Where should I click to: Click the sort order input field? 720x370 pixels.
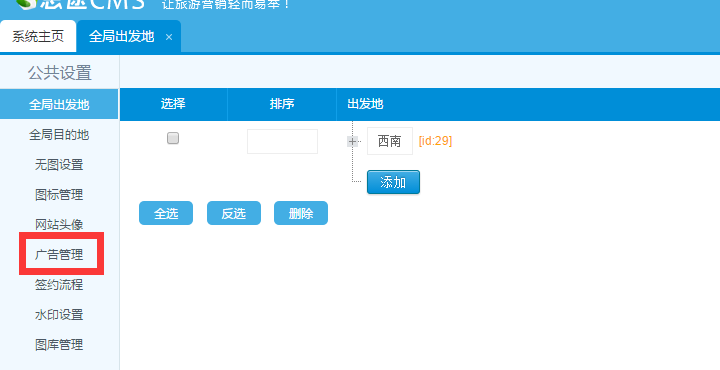click(282, 141)
